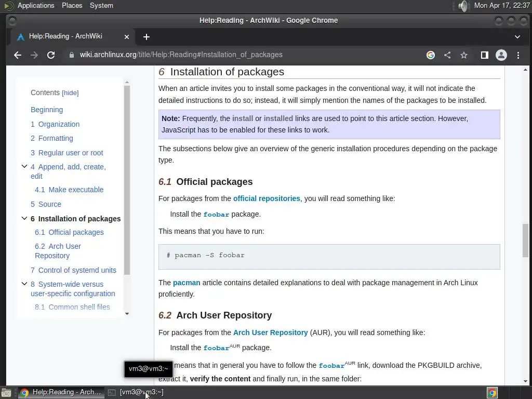Open a new browser tab
The image size is (532, 399).
146,37
